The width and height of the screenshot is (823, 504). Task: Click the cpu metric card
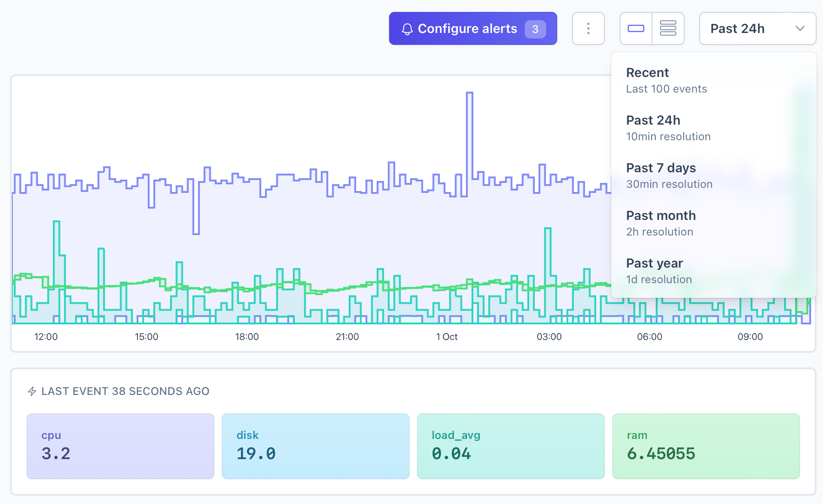(121, 446)
